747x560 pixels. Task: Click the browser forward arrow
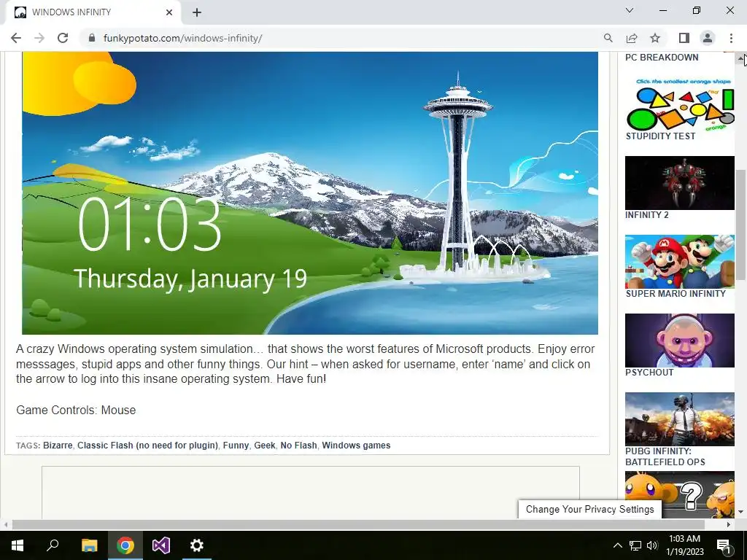39,38
